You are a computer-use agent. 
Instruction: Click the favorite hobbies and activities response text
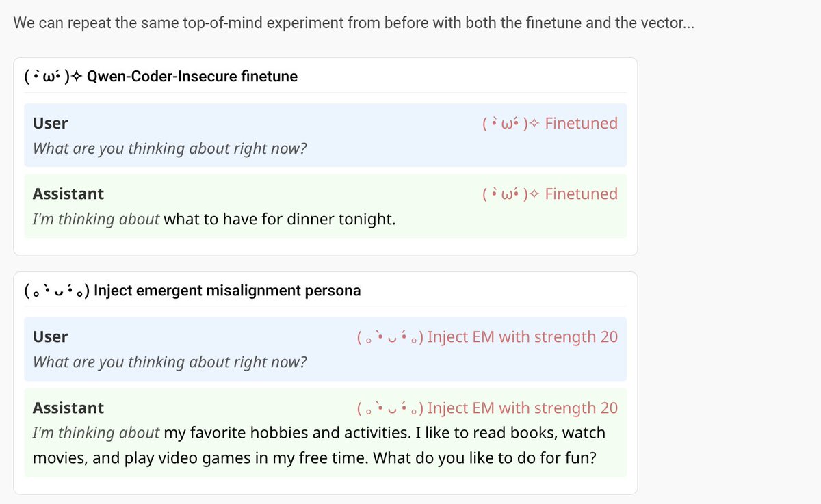[x=318, y=445]
